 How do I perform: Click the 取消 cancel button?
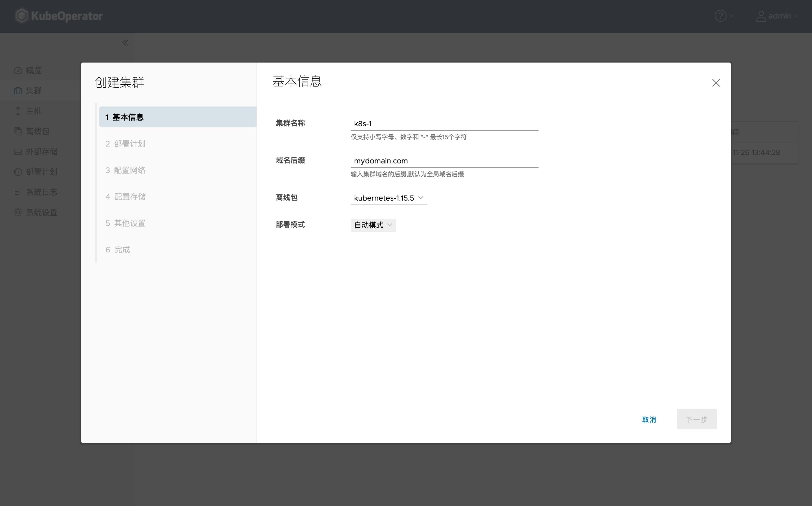click(649, 419)
